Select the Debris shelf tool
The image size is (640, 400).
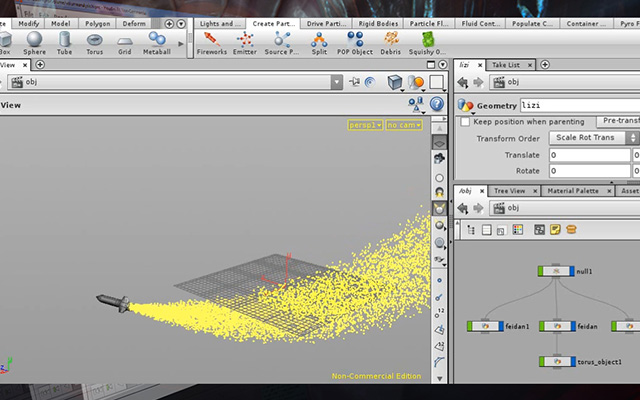coord(391,43)
